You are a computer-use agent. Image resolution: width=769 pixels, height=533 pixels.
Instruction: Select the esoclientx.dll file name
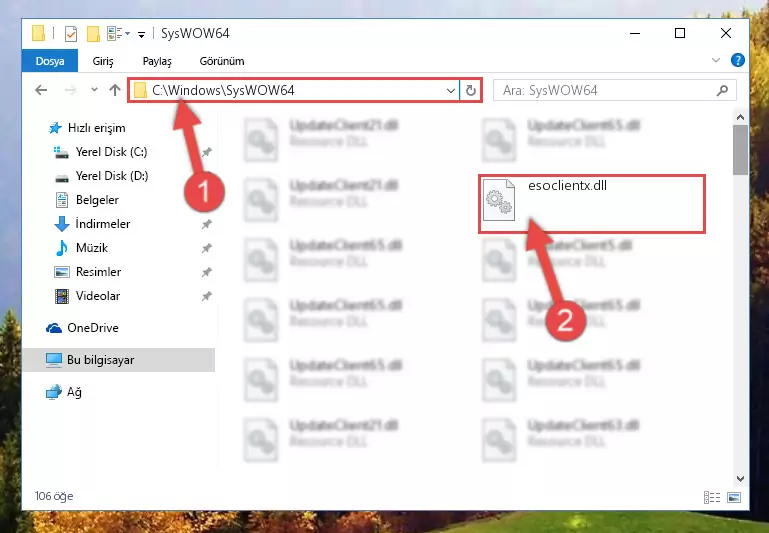click(x=567, y=186)
